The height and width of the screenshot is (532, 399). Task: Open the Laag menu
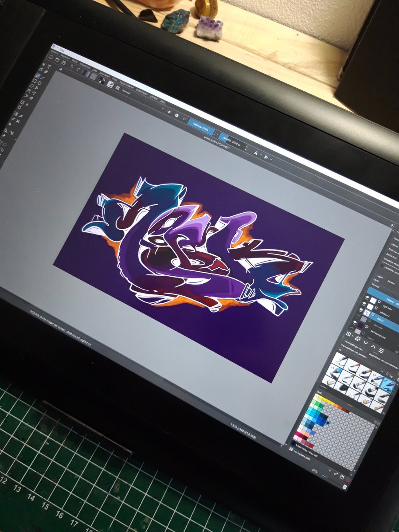click(x=94, y=70)
